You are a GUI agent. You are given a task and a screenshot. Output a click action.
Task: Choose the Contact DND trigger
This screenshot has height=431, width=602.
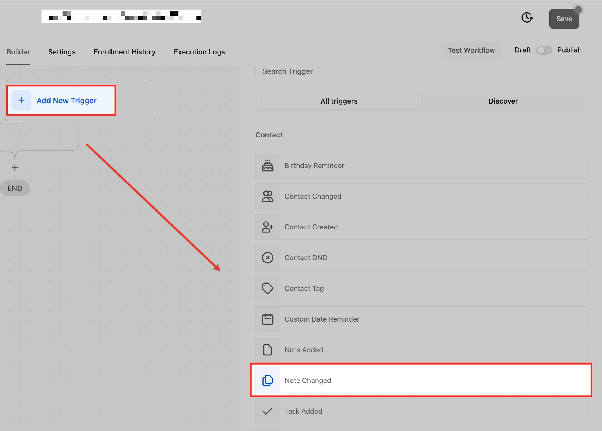[x=421, y=258]
